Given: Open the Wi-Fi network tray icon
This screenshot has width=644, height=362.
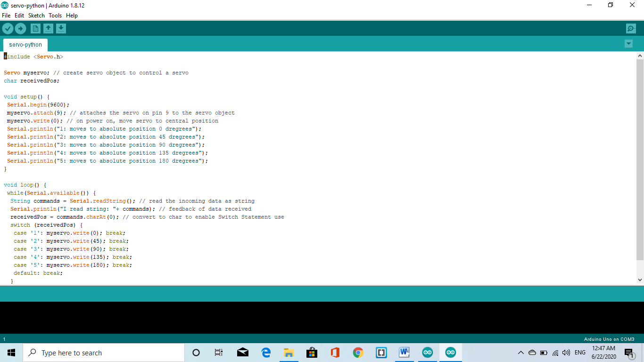Looking at the screenshot, I should click(555, 353).
